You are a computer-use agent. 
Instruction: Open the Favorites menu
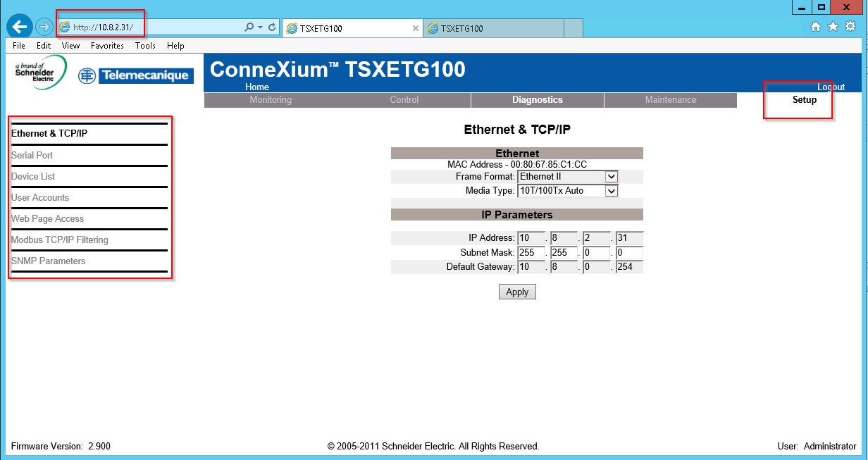[107, 46]
